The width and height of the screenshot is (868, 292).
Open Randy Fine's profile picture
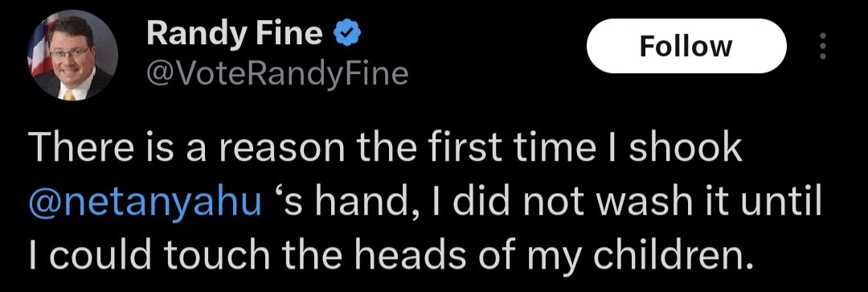coord(72,55)
